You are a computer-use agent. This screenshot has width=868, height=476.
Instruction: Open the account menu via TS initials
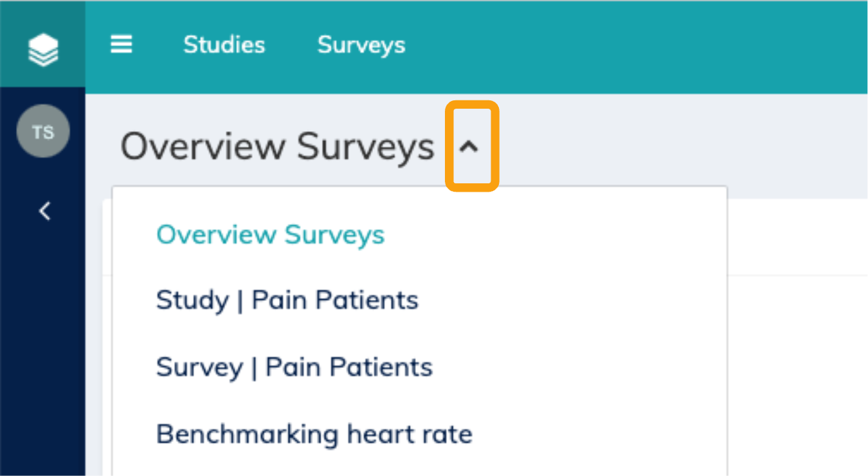pos(43,133)
